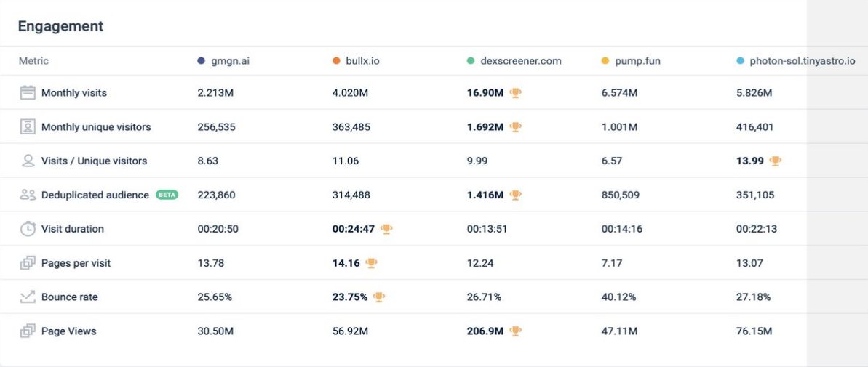Click the Visit duration stopwatch icon
This screenshot has width=868, height=367.
(x=28, y=229)
